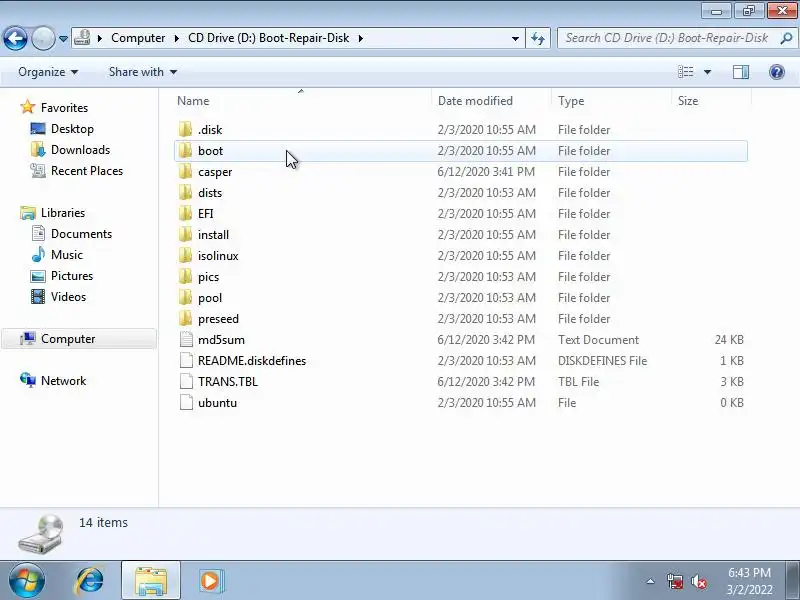Viewport: 800px width, 600px height.
Task: Click the network status tray icon
Action: pos(675,581)
